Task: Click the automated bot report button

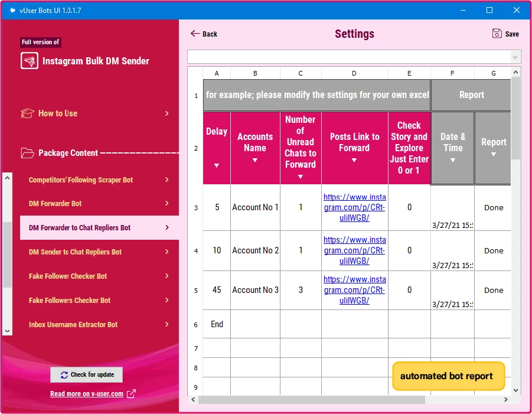Action: pyautogui.click(x=449, y=376)
